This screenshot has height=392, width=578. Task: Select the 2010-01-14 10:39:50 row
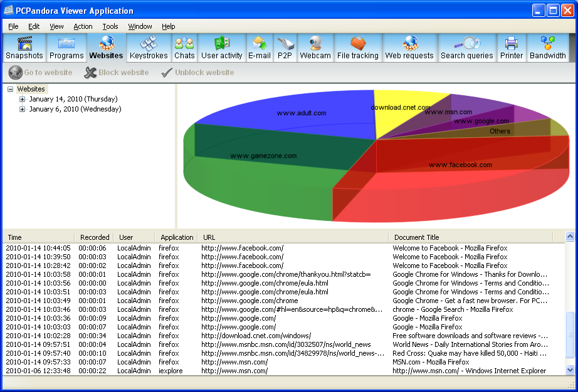tap(284, 257)
